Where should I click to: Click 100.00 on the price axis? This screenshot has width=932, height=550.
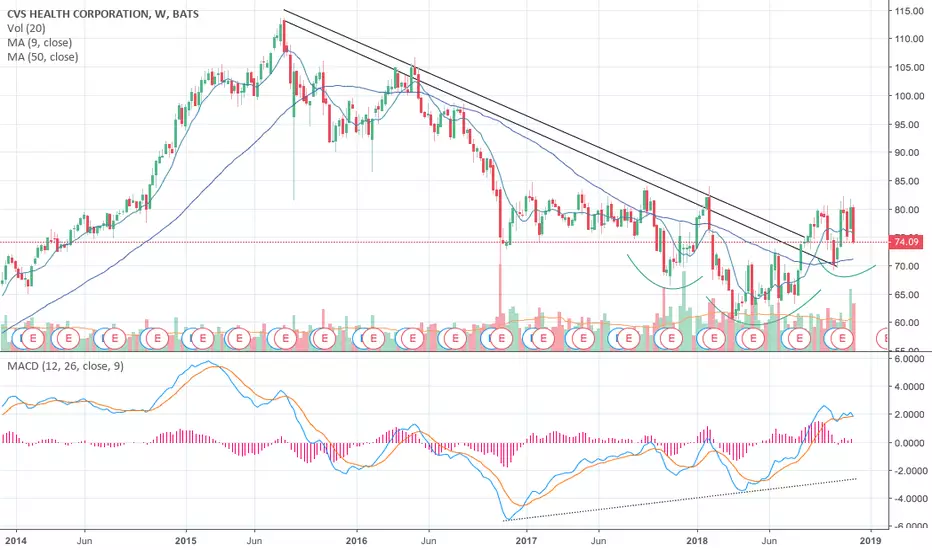pos(909,96)
